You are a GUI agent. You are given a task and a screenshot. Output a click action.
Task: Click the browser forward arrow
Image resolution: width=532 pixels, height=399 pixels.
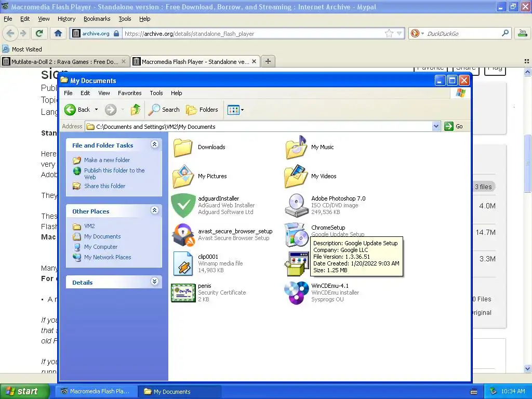coord(23,33)
